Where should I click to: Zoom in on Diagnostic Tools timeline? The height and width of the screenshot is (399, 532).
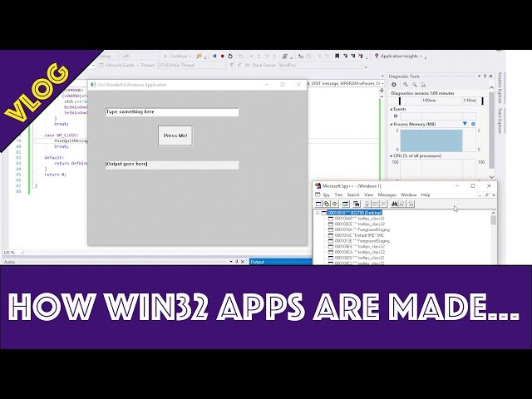405,85
